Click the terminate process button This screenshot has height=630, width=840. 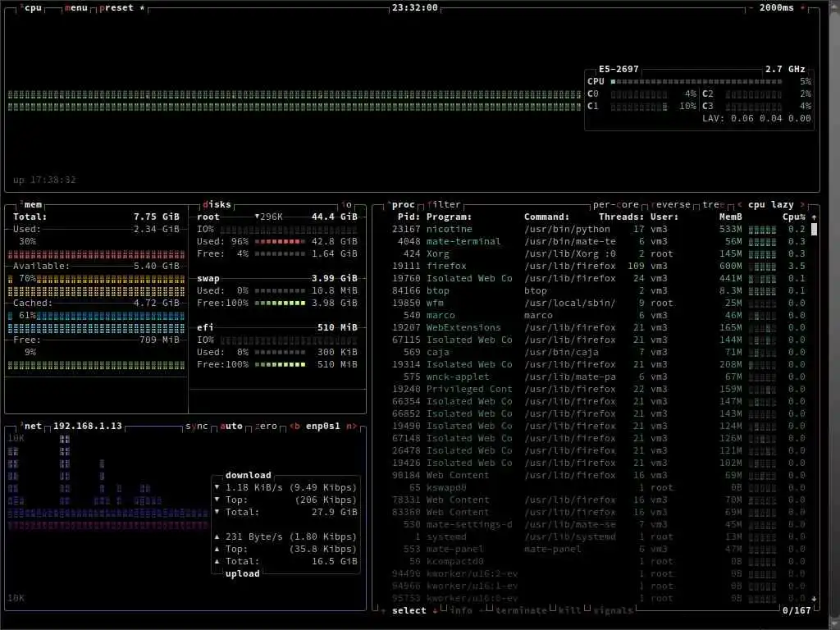[x=521, y=610]
